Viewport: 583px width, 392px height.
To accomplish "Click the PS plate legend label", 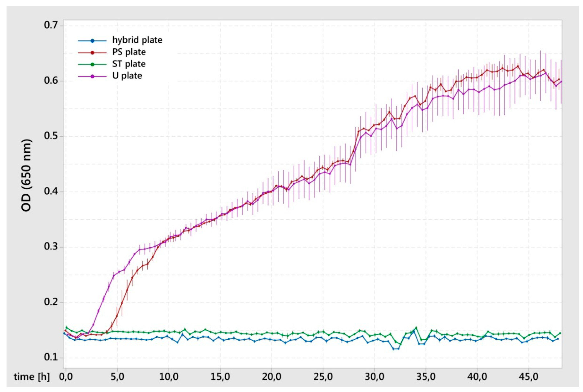I will (x=129, y=52).
